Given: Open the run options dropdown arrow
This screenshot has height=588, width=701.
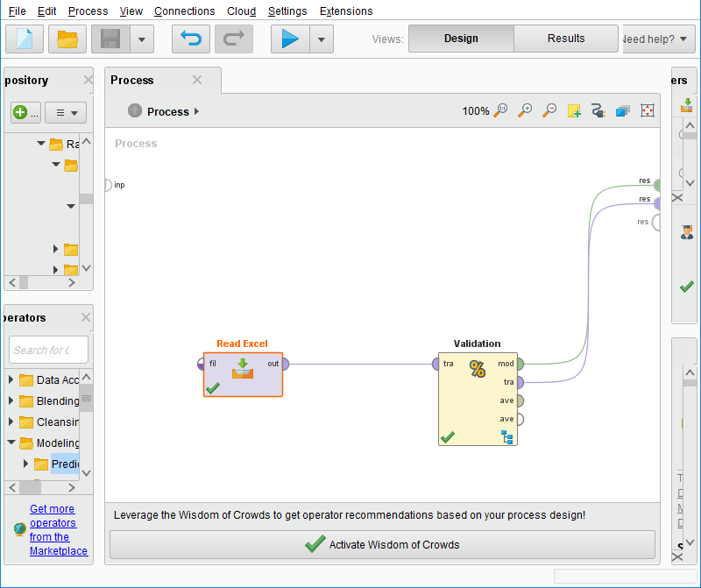Looking at the screenshot, I should [322, 39].
